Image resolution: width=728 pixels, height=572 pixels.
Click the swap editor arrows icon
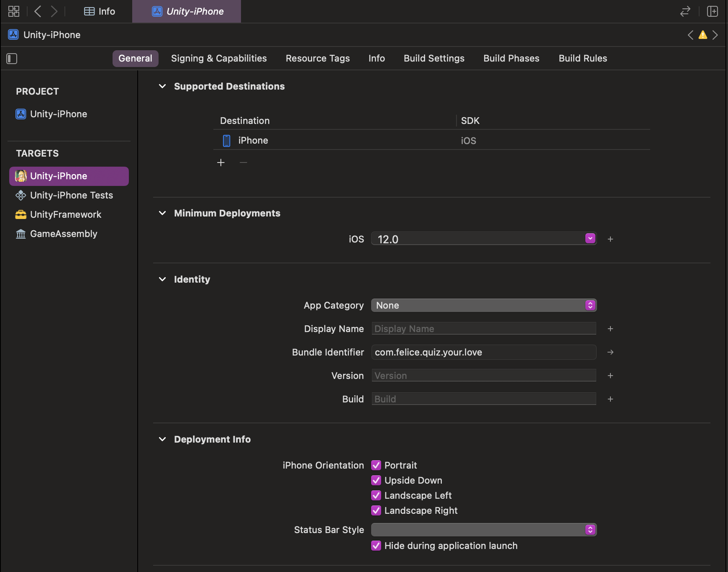[685, 11]
